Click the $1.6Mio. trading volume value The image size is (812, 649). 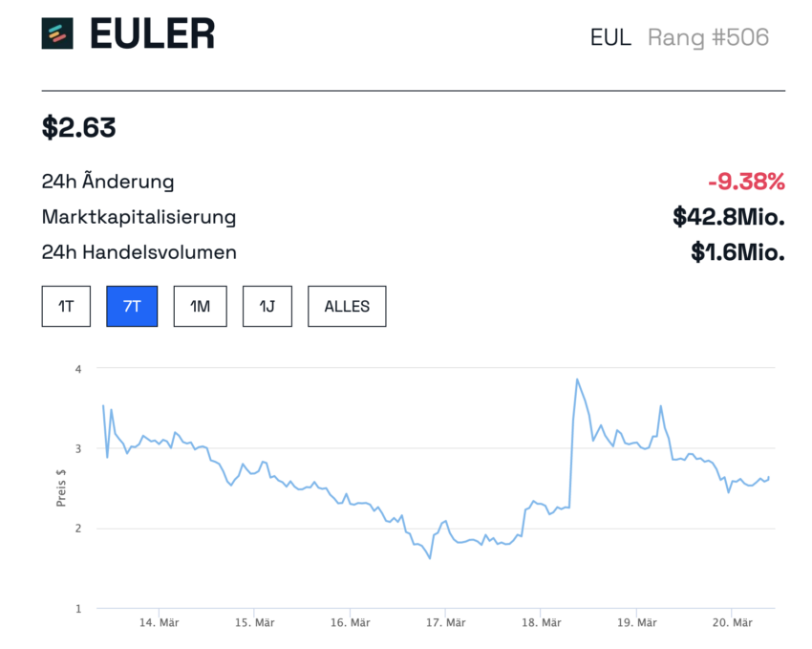point(737,252)
